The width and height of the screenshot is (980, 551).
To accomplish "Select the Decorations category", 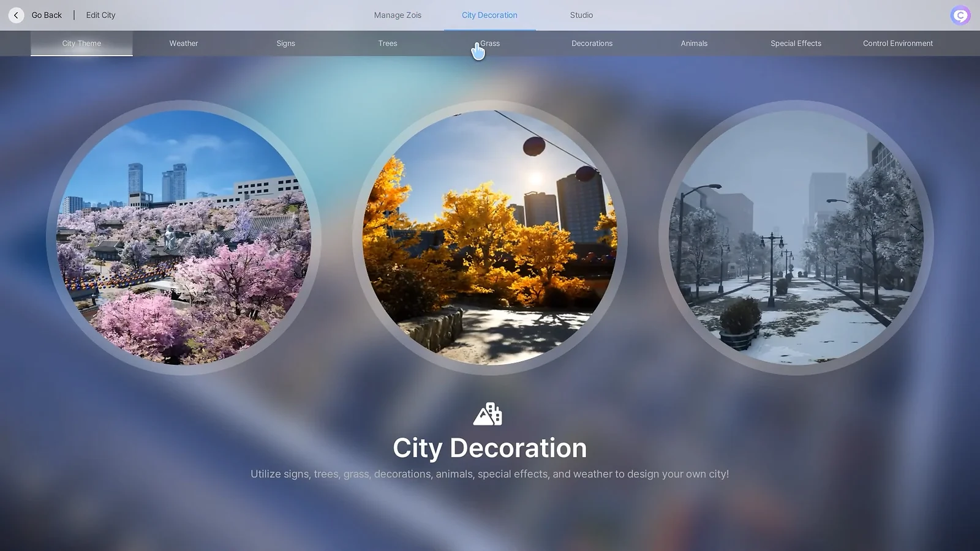I will [592, 43].
